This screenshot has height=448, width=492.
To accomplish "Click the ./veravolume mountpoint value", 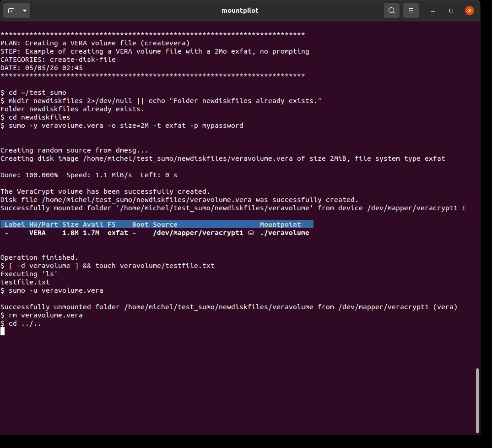I will coord(285,233).
